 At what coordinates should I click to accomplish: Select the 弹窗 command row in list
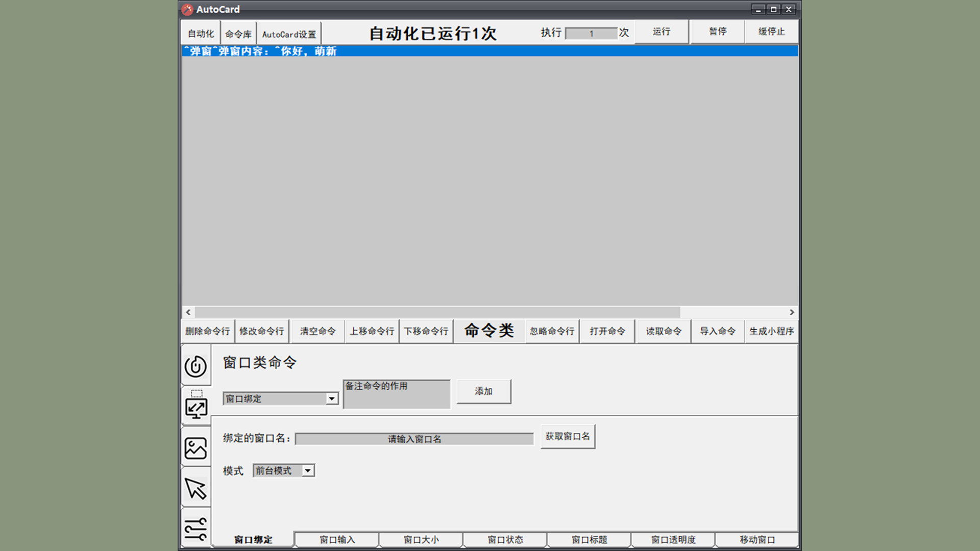[490, 51]
